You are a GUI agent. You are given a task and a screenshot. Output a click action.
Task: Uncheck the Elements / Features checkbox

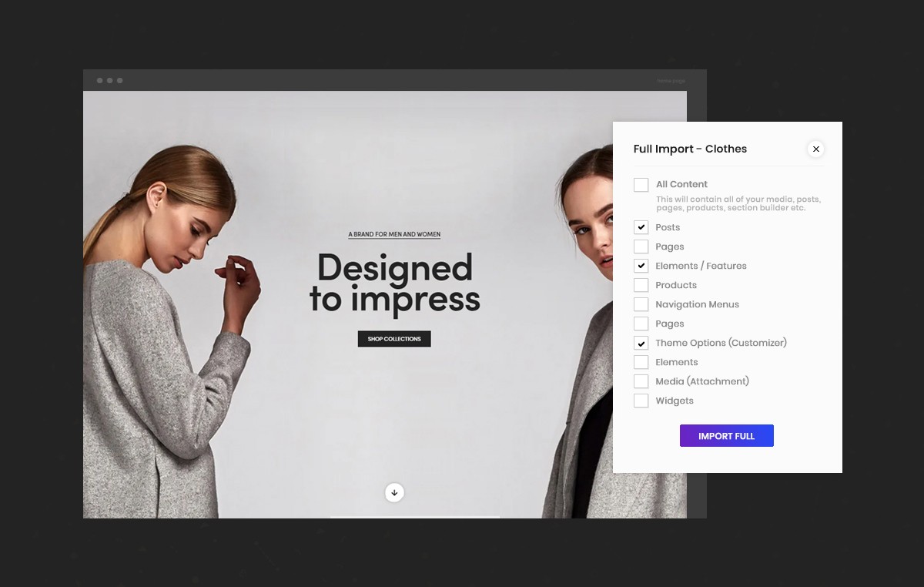pos(641,266)
